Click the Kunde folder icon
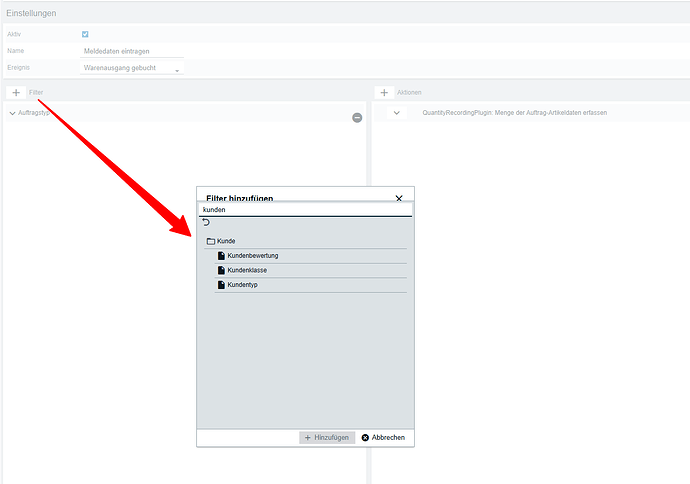 click(x=210, y=241)
